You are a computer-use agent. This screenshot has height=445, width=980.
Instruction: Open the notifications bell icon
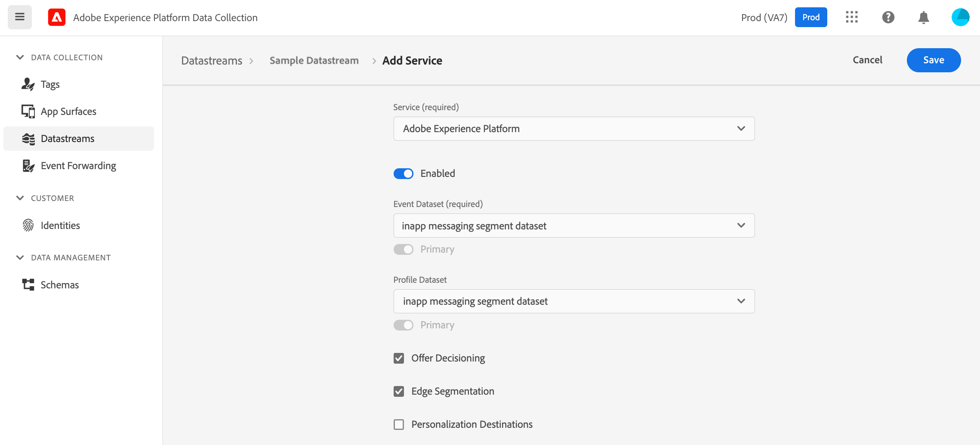(924, 17)
